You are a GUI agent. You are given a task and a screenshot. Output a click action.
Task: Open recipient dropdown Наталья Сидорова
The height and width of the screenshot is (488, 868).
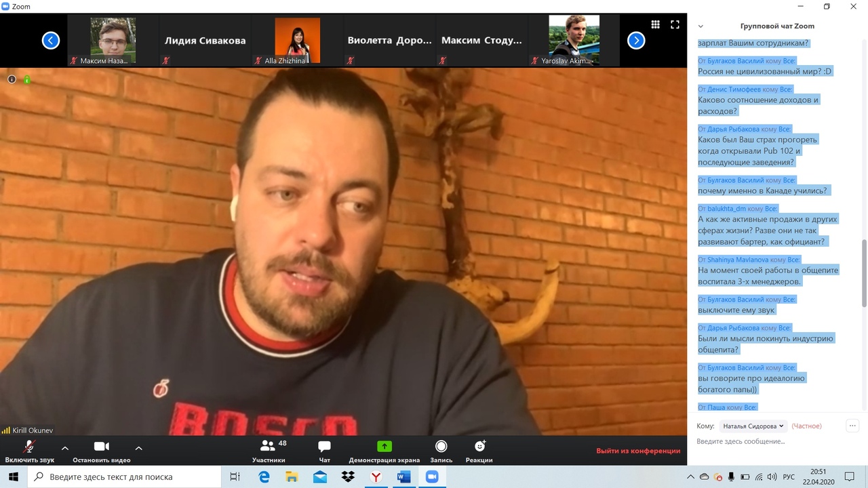[x=753, y=426]
